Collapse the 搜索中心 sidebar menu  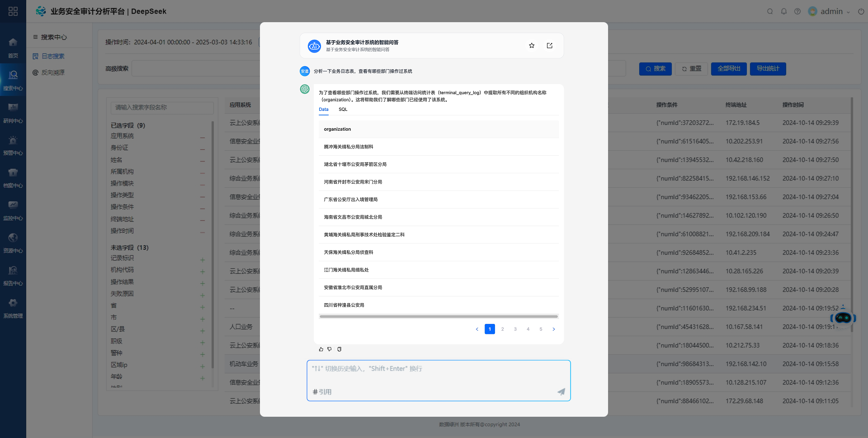[35, 37]
